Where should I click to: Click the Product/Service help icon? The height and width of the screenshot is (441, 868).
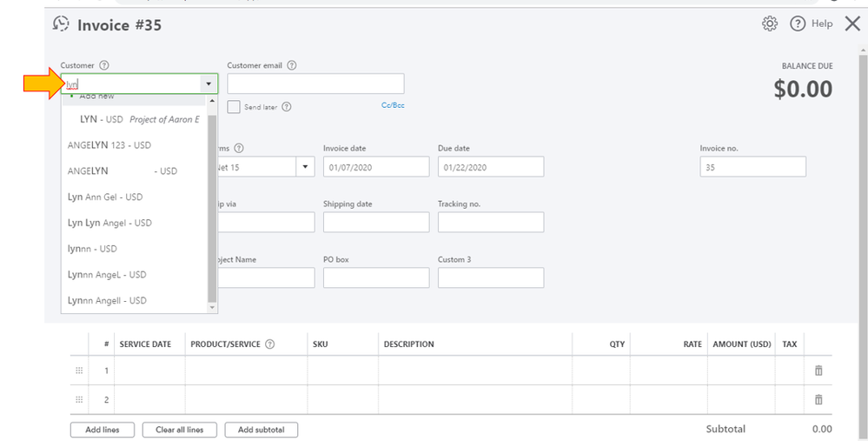click(x=269, y=344)
